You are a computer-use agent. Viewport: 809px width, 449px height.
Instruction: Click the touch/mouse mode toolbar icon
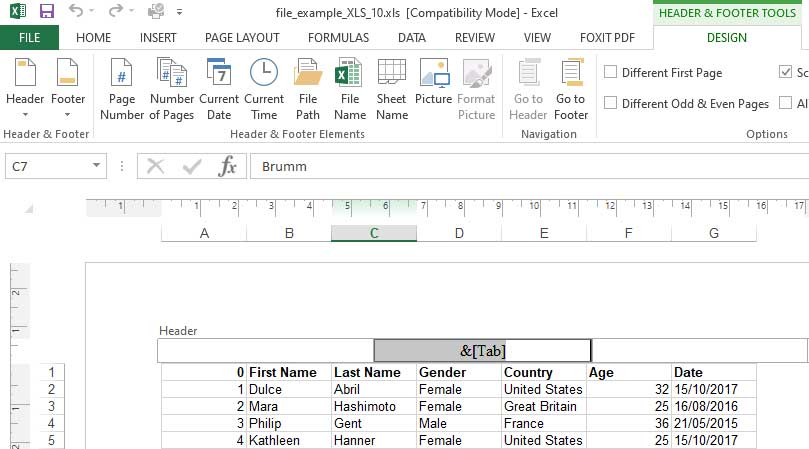point(156,11)
